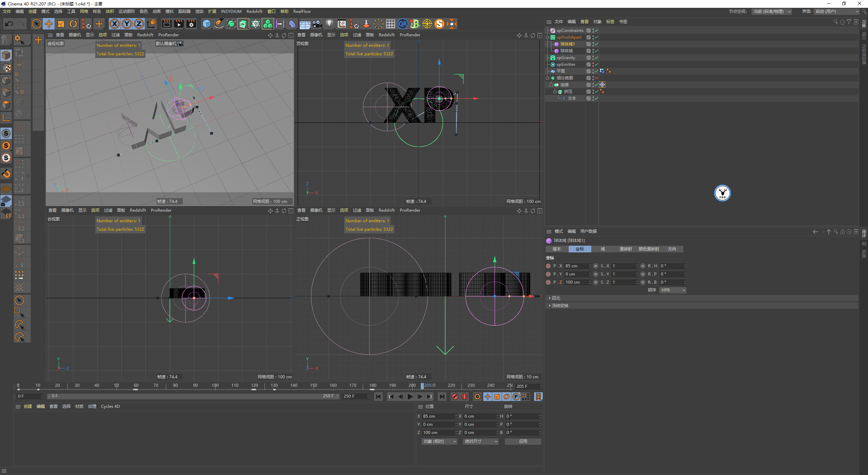Open Edit Render Settings icon
The image size is (868, 475).
click(191, 24)
